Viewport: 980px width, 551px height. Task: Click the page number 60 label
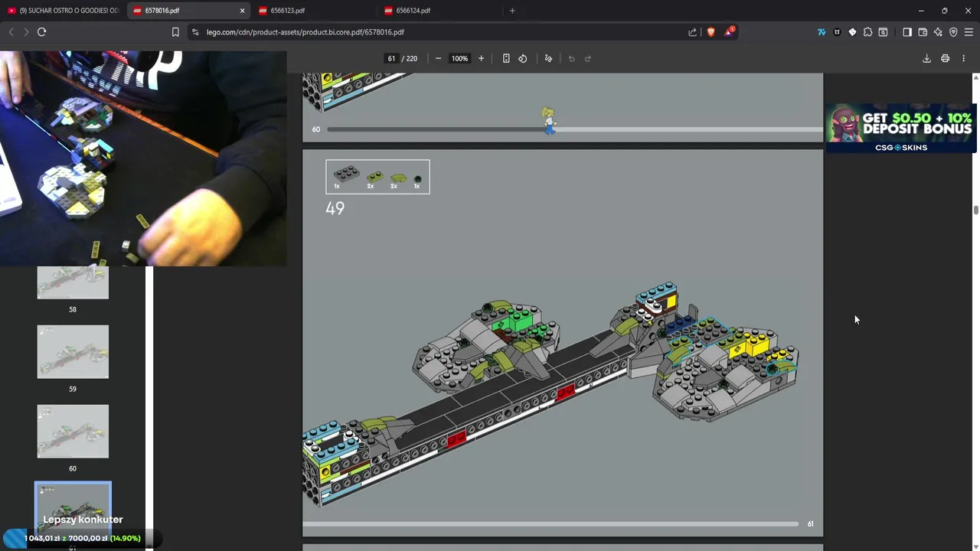(316, 129)
